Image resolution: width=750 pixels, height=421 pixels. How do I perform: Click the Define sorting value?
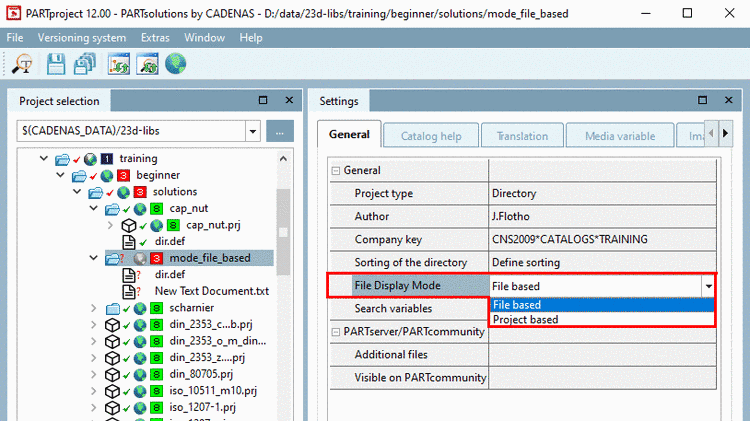pyautogui.click(x=526, y=262)
